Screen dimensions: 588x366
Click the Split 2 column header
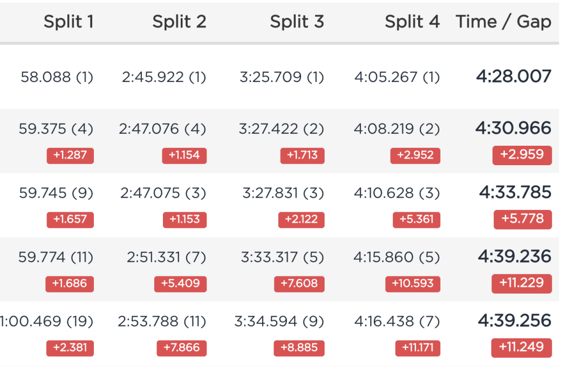[179, 22]
